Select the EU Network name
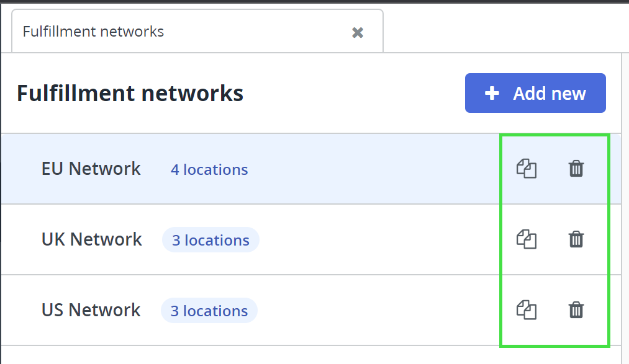629x364 pixels. click(x=91, y=169)
